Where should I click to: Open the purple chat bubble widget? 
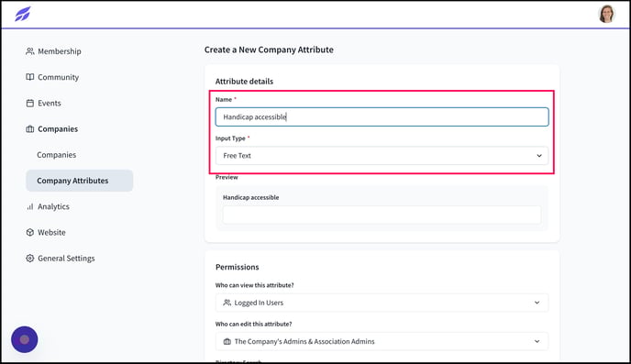(25, 339)
